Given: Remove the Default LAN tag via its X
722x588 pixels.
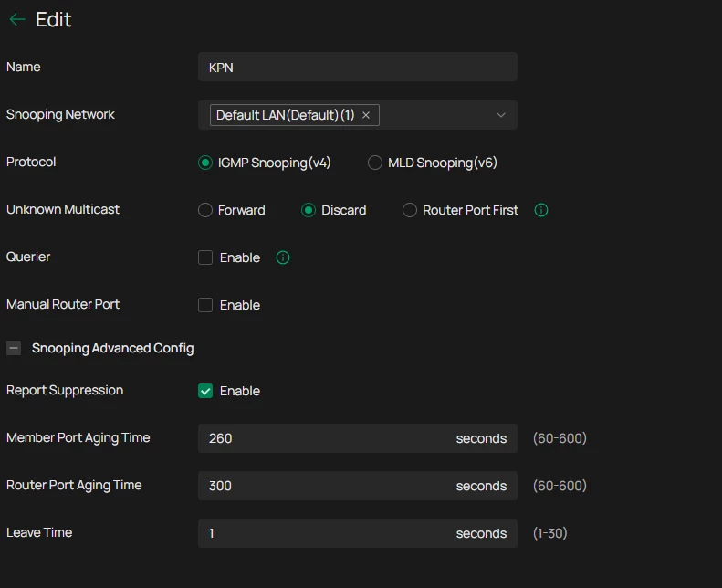Looking at the screenshot, I should point(366,115).
